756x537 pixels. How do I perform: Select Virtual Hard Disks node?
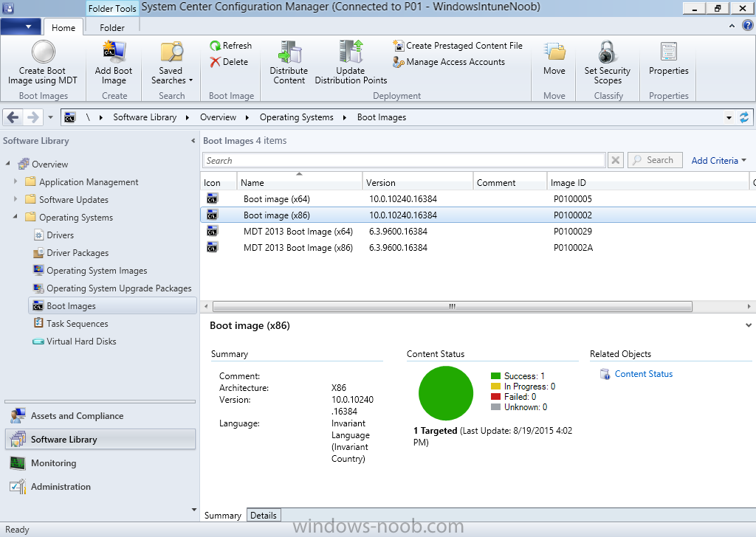click(x=75, y=342)
